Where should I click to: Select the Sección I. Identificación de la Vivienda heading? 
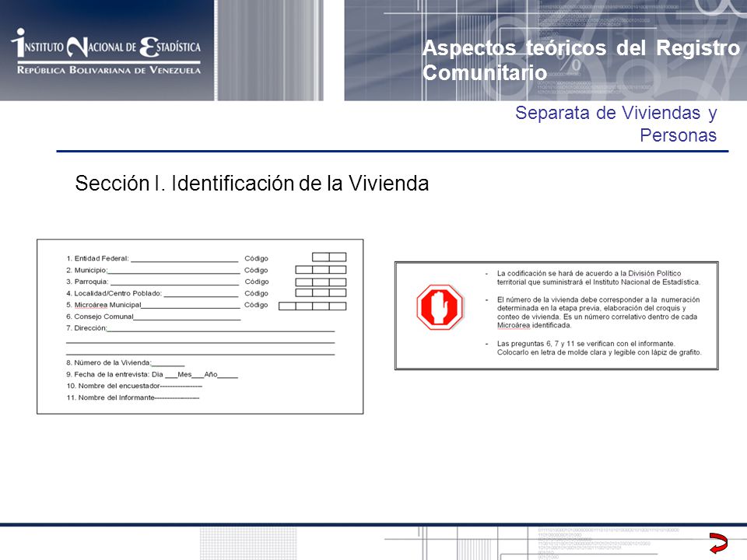tap(252, 184)
